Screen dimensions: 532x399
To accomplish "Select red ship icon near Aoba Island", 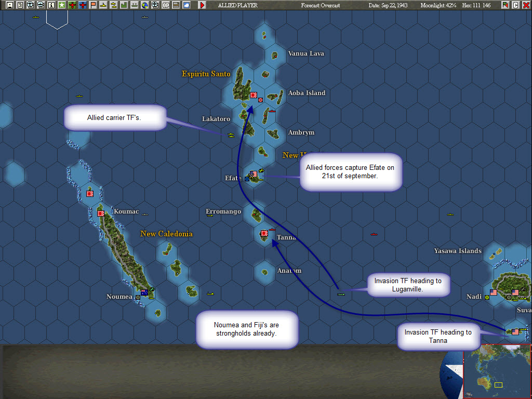I will click(272, 111).
